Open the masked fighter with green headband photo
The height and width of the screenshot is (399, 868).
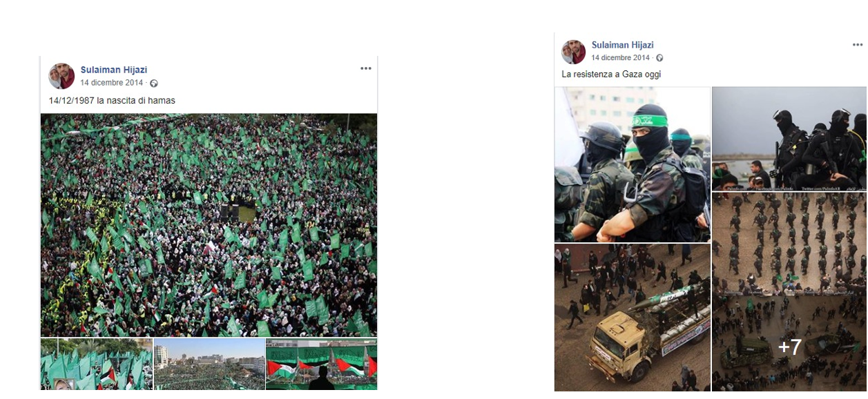tap(633, 164)
